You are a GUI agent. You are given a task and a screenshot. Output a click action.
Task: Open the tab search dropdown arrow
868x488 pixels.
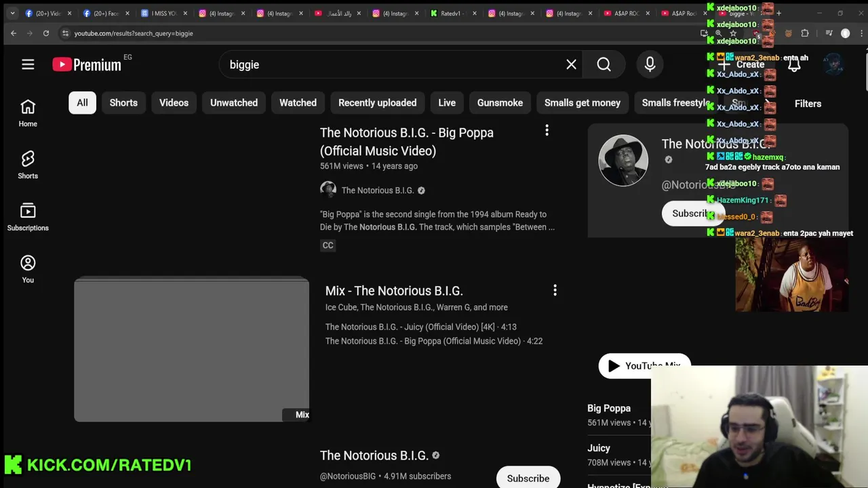[12, 13]
